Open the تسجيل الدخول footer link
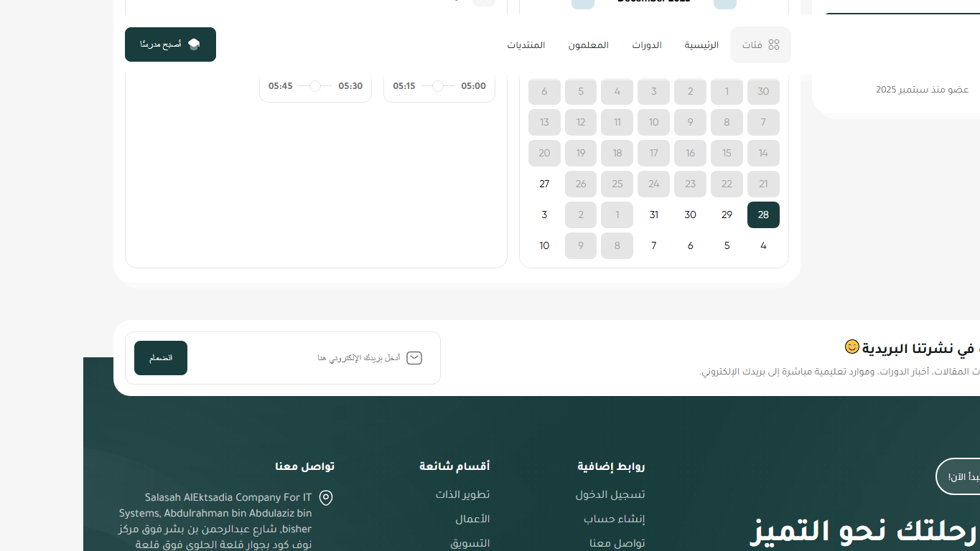The height and width of the screenshot is (551, 980). (x=610, y=494)
